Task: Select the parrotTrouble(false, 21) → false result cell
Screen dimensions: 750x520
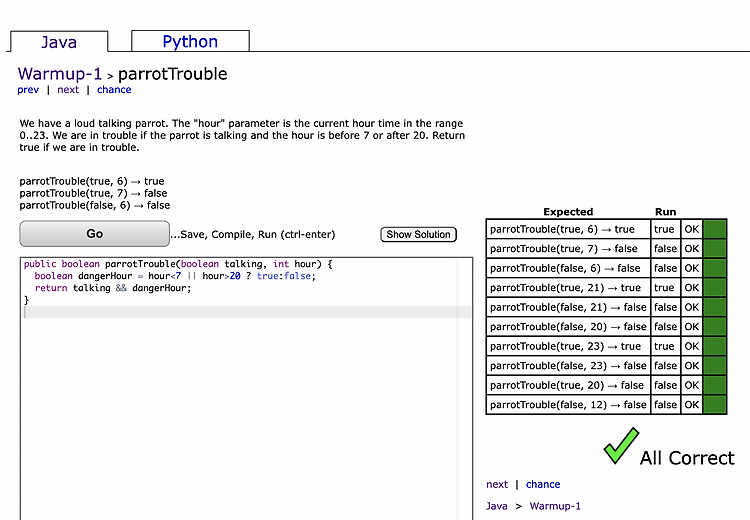Action: click(x=568, y=307)
